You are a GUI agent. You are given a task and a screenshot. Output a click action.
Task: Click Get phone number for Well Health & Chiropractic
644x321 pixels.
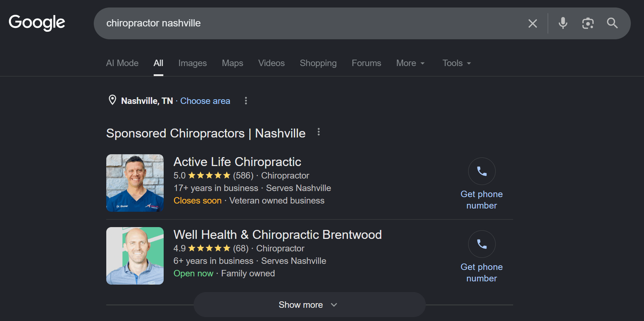pos(482,273)
